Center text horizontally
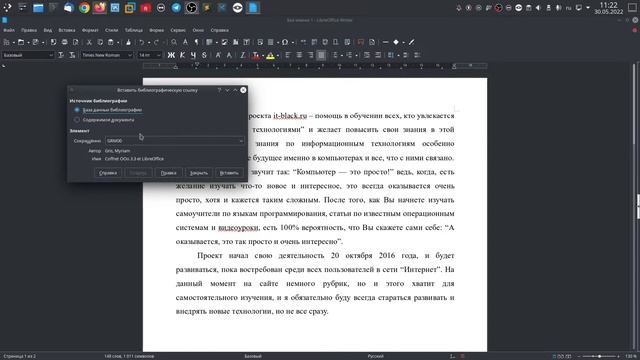 pyautogui.click(x=299, y=55)
